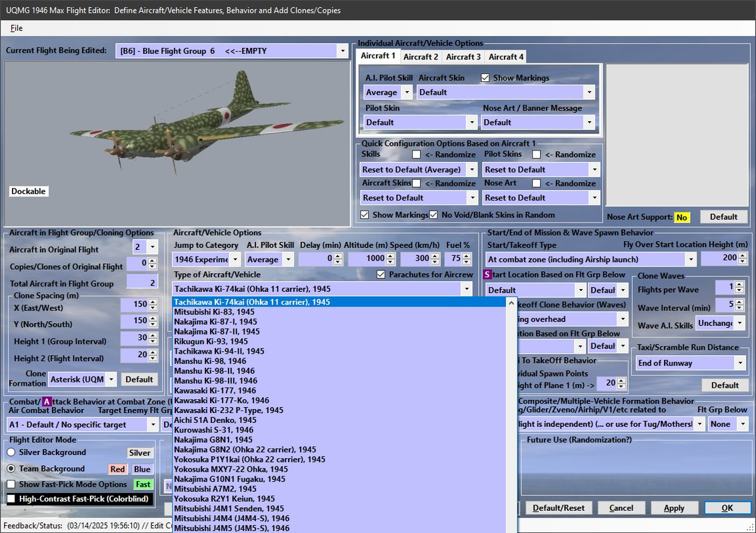Toggle the Pilot Skins Randomize checkbox
Screen dimensions: 756x533
[x=536, y=154]
